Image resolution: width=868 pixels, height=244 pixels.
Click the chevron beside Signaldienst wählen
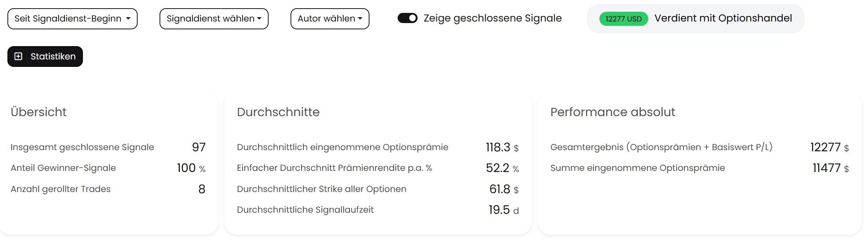coord(259,18)
